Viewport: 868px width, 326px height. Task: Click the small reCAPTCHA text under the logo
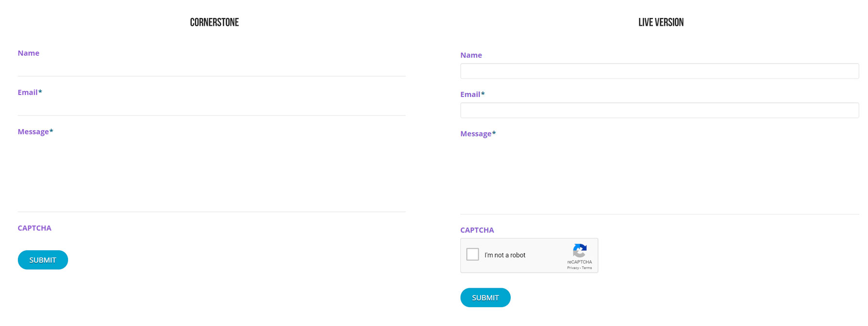pos(580,262)
